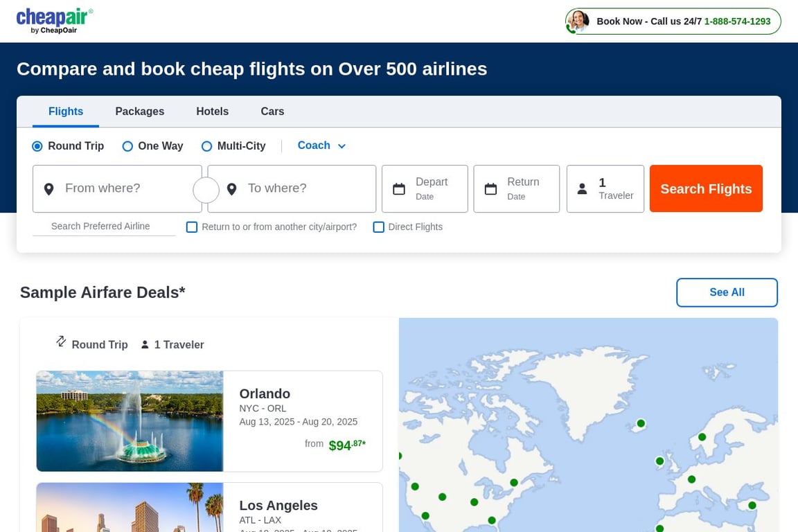
Task: Click the Orlando price $94.87
Action: pos(347,445)
